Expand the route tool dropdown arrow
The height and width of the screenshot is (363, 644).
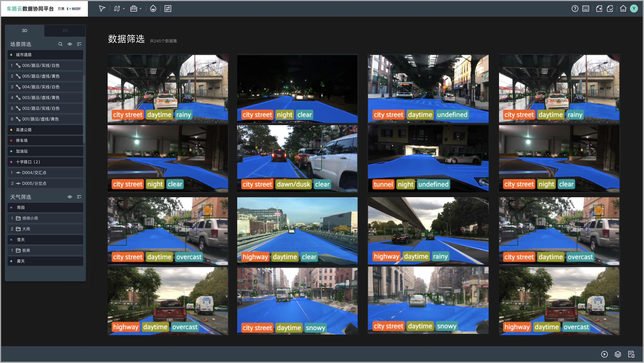pyautogui.click(x=124, y=9)
